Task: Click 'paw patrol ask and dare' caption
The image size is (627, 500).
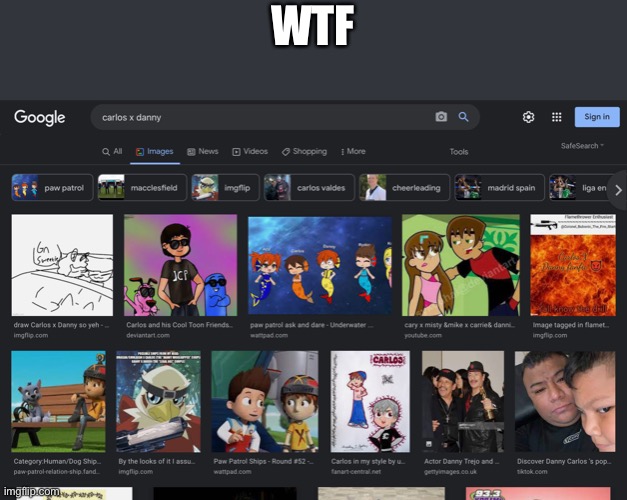Action: [312, 325]
